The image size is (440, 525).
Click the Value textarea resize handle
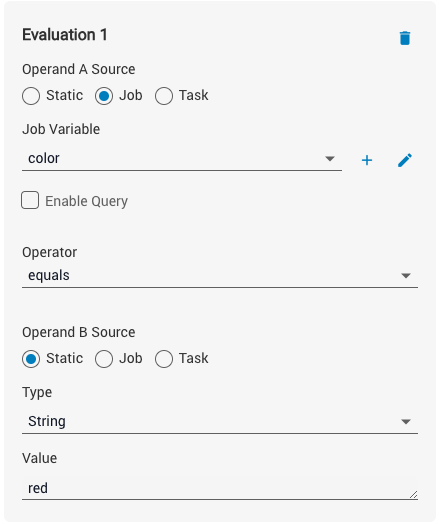(x=414, y=495)
